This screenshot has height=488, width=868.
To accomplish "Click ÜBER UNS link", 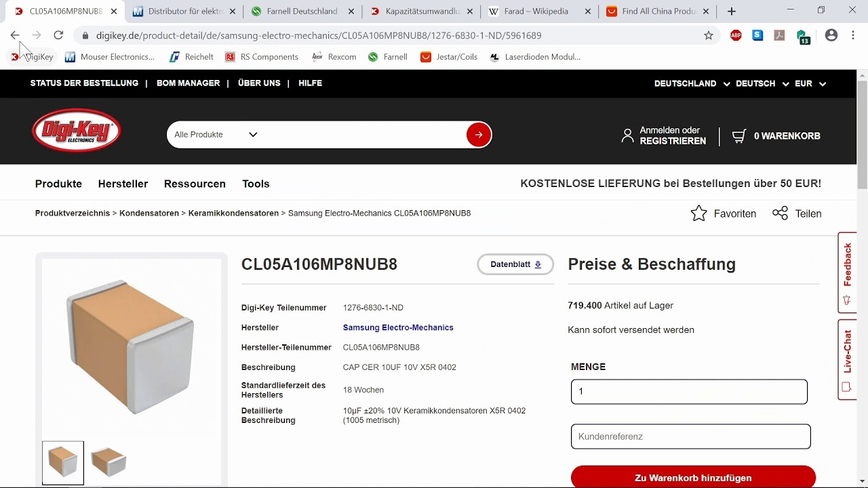I will [259, 83].
